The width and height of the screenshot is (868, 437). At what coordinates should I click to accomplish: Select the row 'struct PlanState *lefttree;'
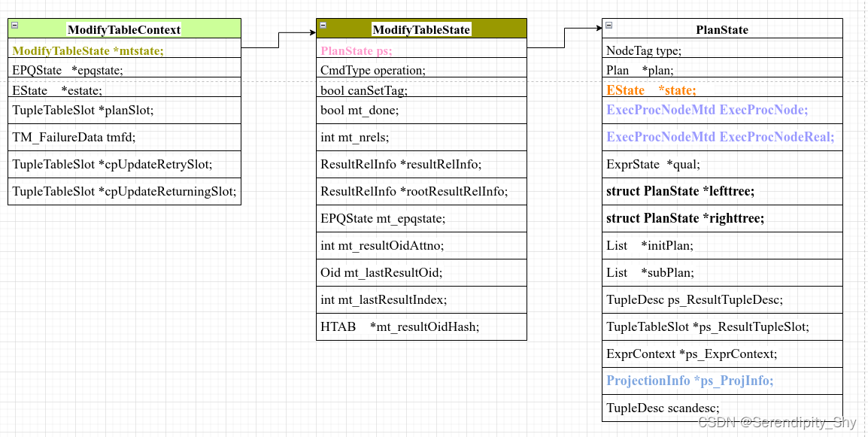pos(722,191)
